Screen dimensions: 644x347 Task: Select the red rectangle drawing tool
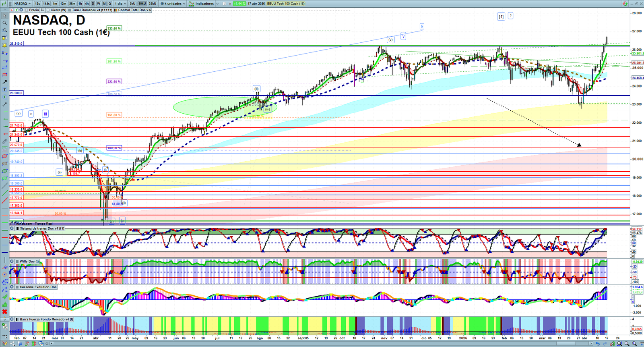pyautogui.click(x=5, y=75)
